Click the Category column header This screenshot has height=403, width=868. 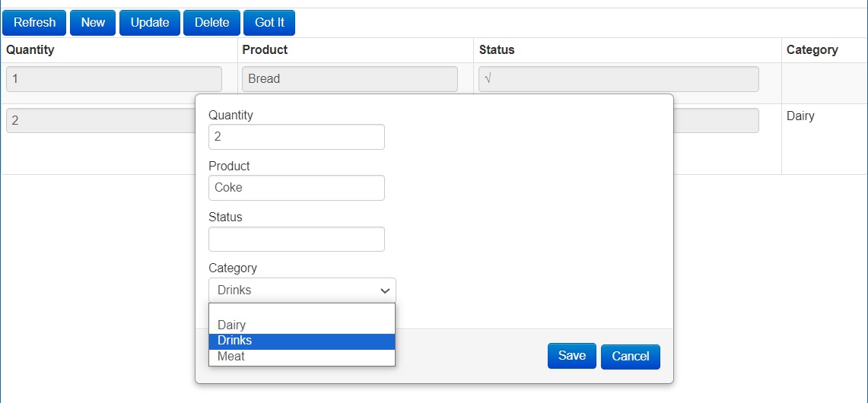pos(812,50)
